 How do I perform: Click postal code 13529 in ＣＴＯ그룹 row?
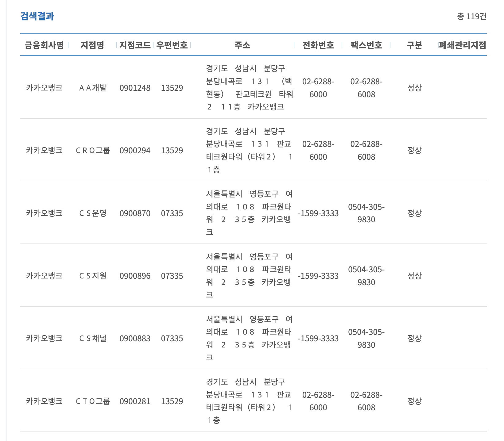(x=172, y=401)
